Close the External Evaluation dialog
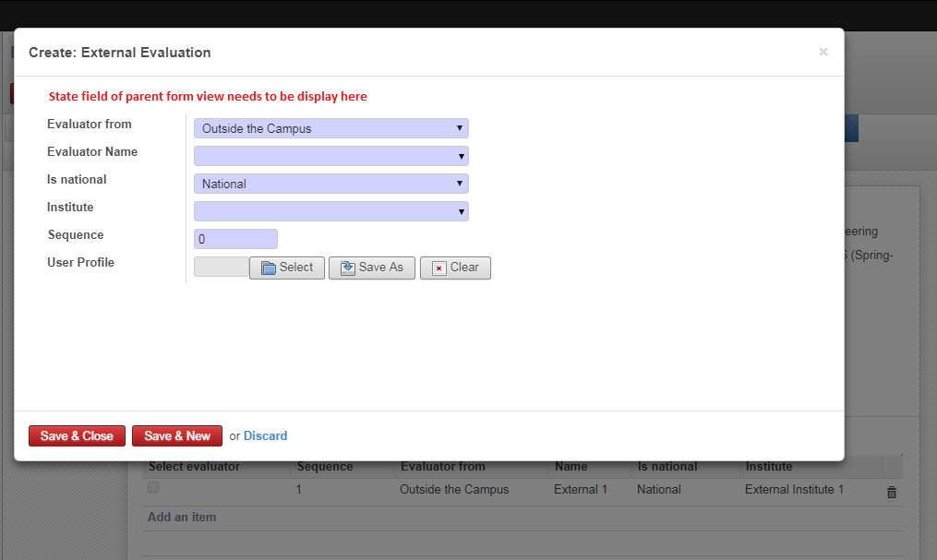The image size is (937, 560). click(x=823, y=52)
